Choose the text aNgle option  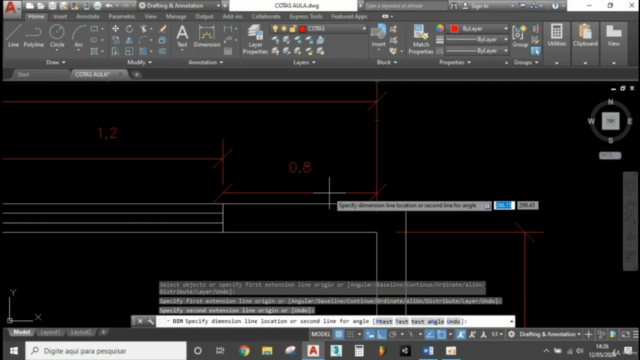coord(427,321)
